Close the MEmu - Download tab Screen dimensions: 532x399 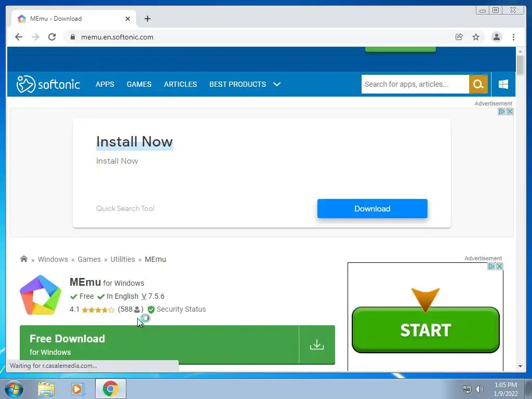click(128, 19)
